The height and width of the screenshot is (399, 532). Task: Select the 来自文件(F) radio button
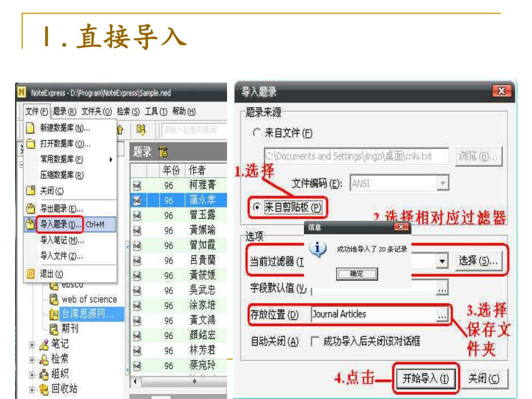[257, 132]
